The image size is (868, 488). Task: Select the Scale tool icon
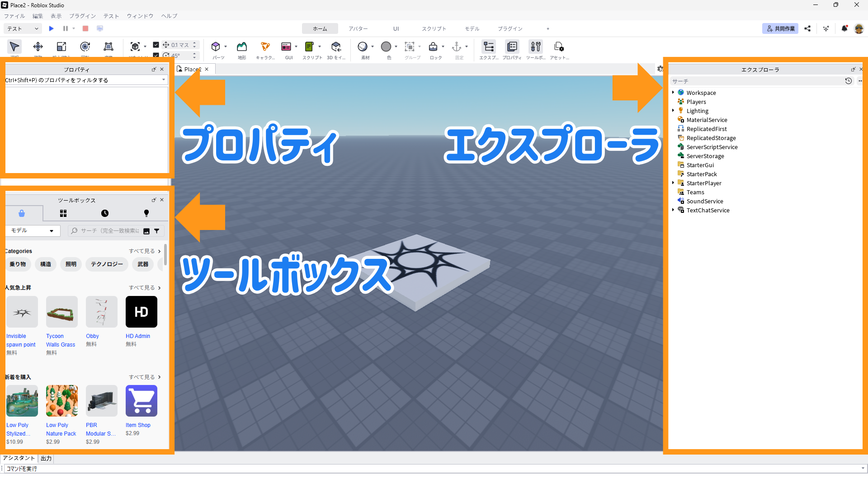tap(61, 47)
